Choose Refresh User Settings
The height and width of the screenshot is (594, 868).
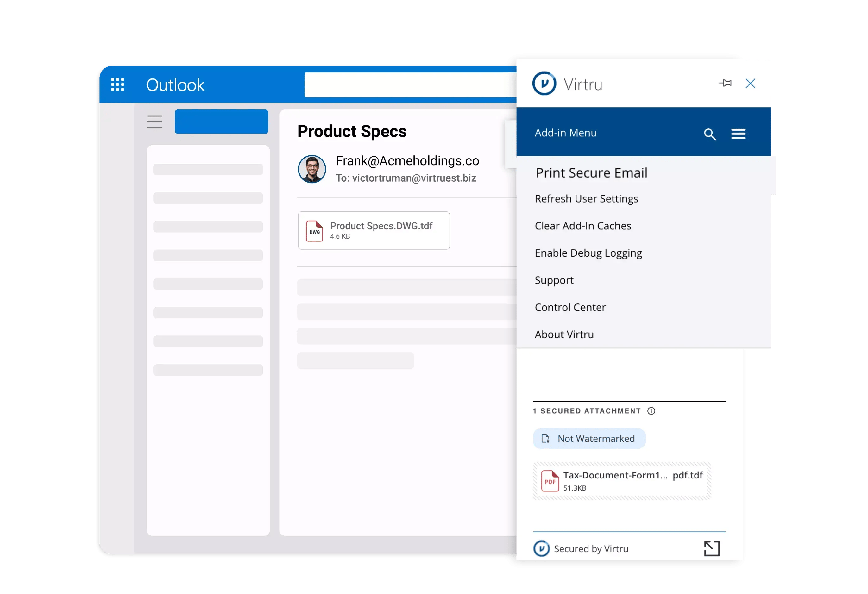[586, 199]
